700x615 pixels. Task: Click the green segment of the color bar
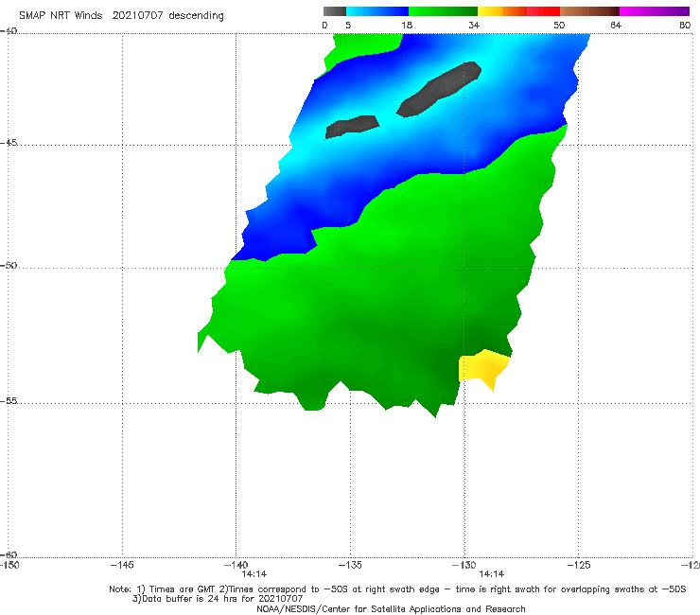(x=443, y=11)
